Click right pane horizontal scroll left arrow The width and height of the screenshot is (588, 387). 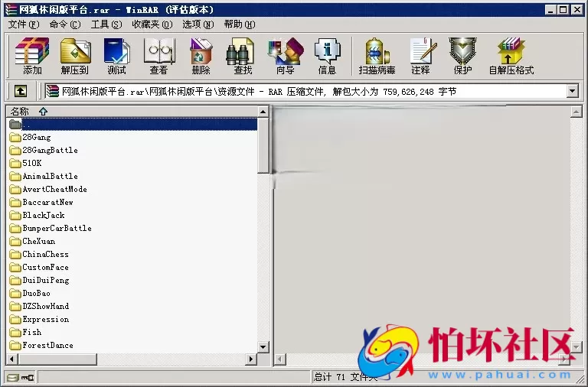[279, 359]
